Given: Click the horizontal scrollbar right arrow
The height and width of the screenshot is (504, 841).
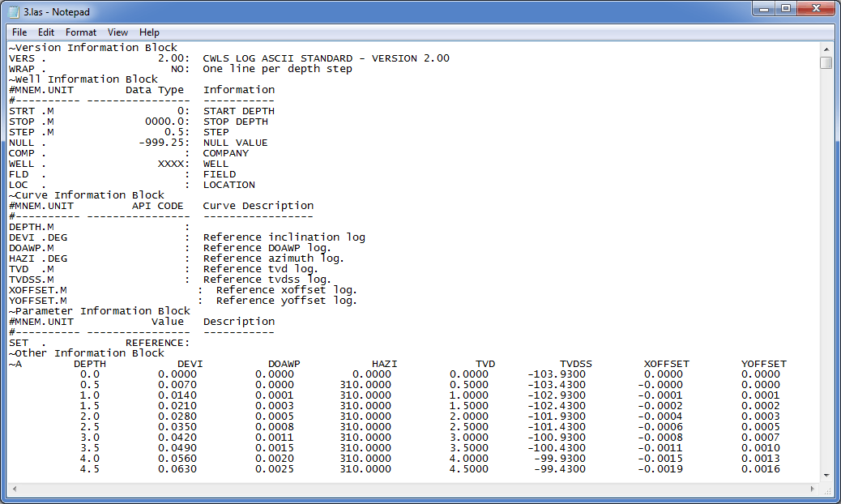Looking at the screenshot, I should click(x=812, y=489).
